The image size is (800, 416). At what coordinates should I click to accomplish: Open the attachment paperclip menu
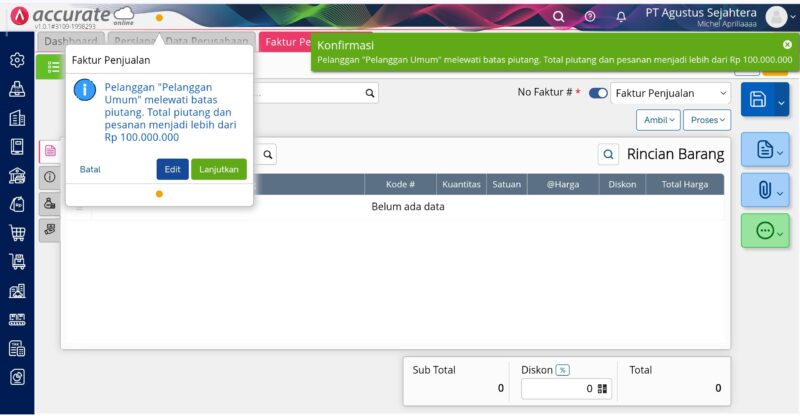765,189
